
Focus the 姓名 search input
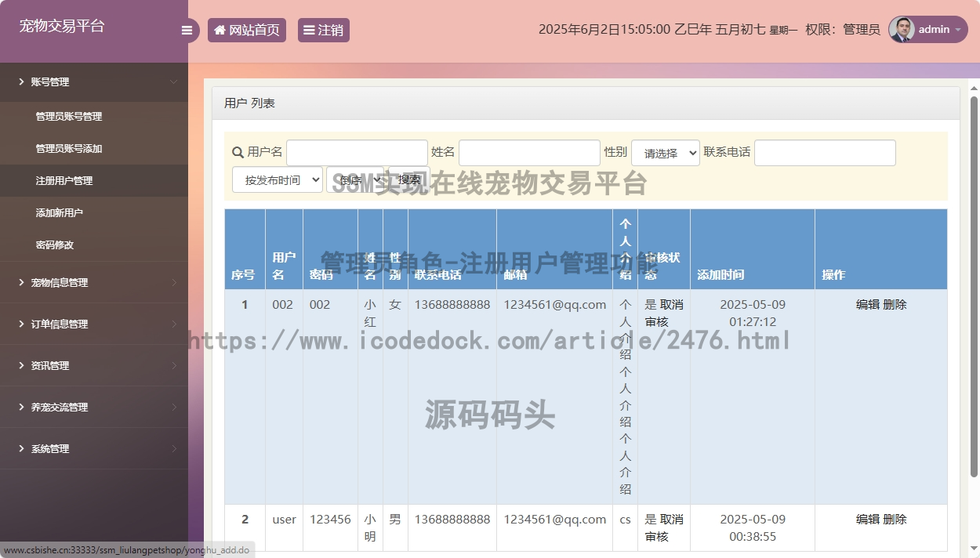pyautogui.click(x=529, y=153)
